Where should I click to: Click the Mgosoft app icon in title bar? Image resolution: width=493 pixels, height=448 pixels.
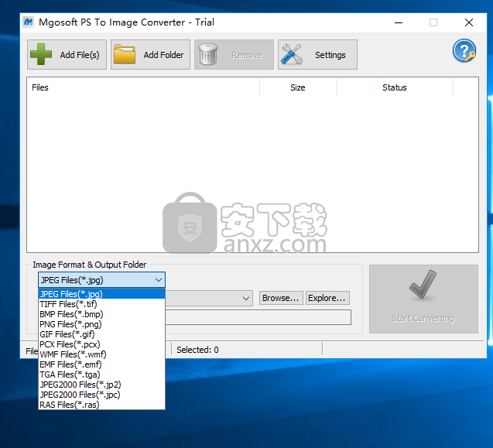tap(29, 22)
